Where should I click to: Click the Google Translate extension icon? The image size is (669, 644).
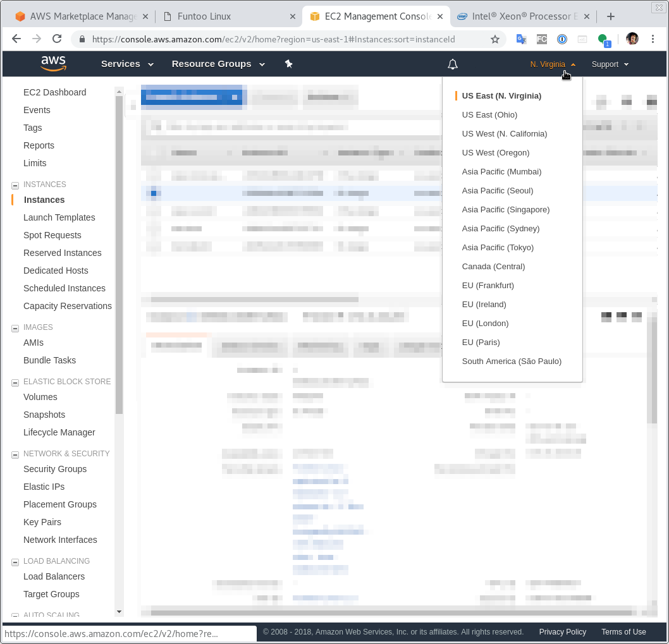coord(521,39)
